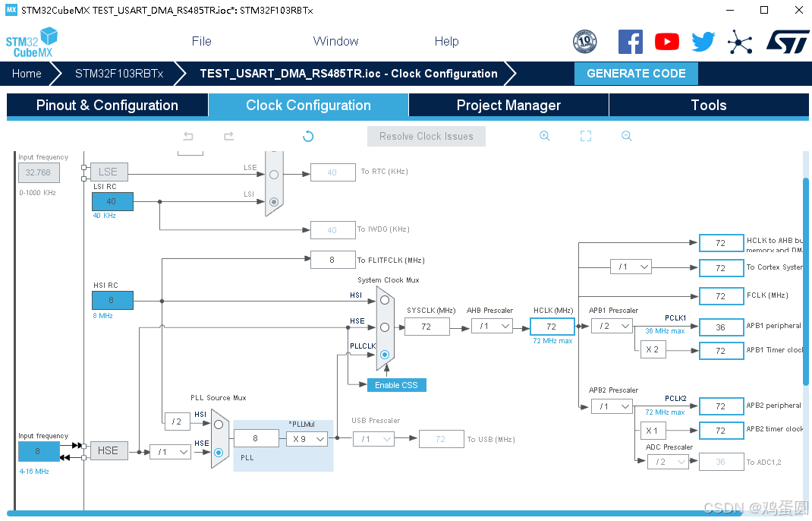Go to Home breadcrumb

[27, 74]
